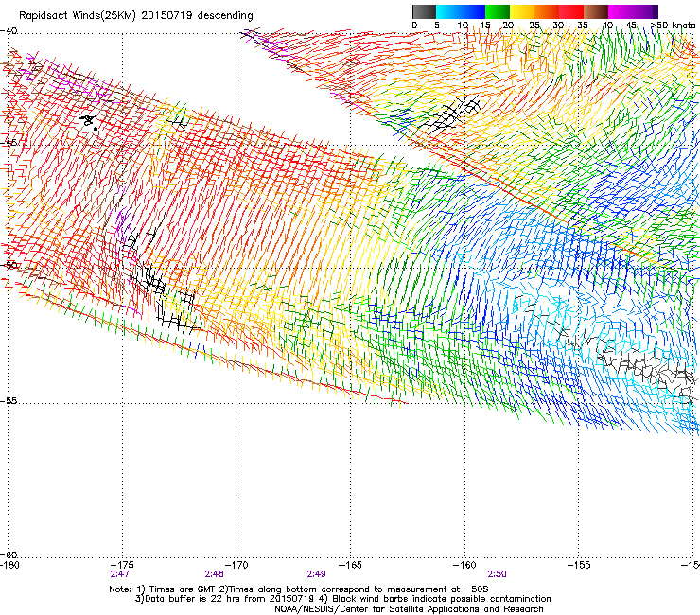The height and width of the screenshot is (615, 700).
Task: Click the latitude axis label '-60'
Action: pyautogui.click(x=9, y=554)
